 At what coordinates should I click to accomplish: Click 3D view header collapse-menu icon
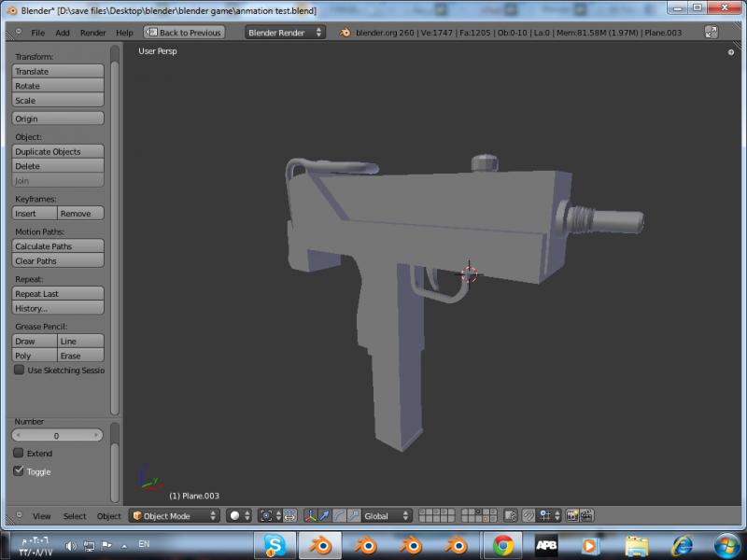[19, 515]
